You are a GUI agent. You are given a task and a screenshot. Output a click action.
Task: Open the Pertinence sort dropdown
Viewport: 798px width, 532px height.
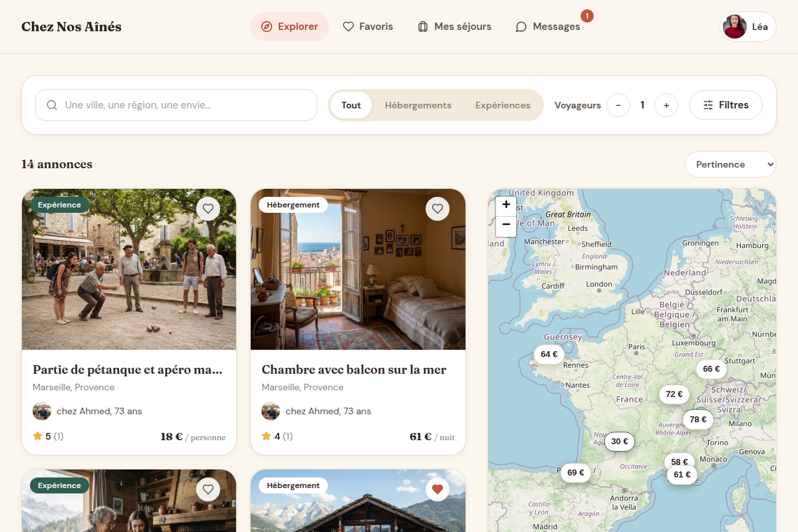[731, 164]
